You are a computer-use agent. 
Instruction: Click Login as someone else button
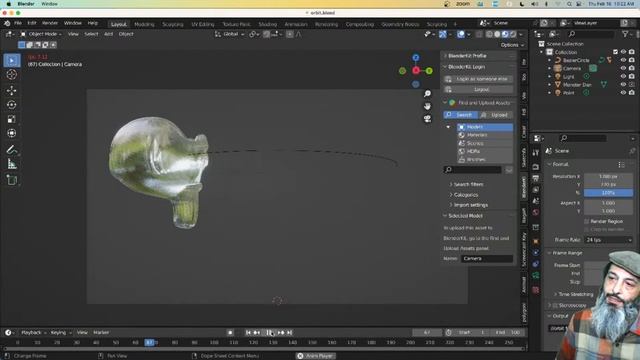[478, 79]
